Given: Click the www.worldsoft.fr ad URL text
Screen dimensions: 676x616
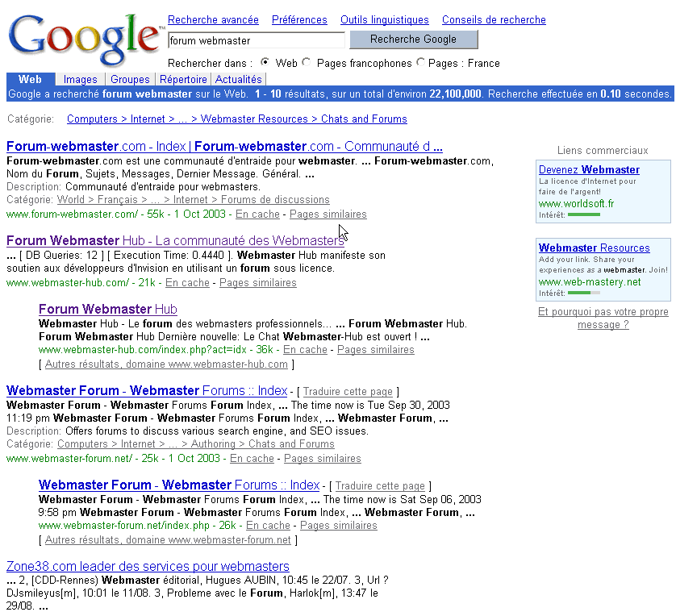Looking at the screenshot, I should [577, 203].
